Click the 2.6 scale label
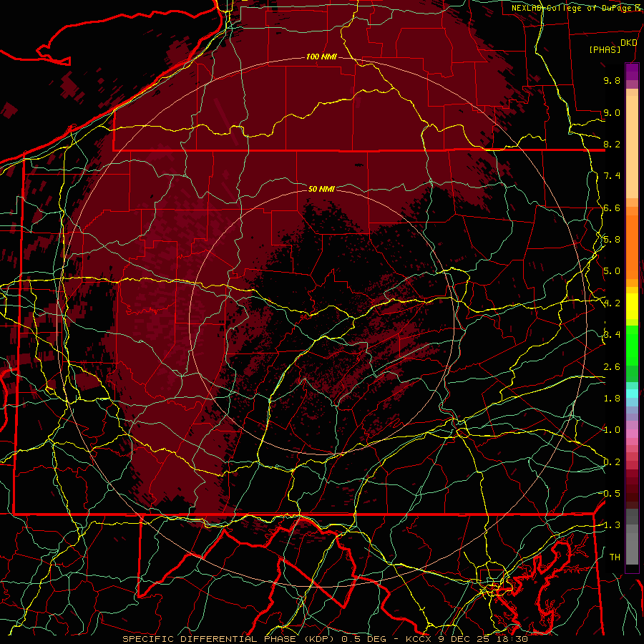Viewport: 644px width, 644px height. 612,367
